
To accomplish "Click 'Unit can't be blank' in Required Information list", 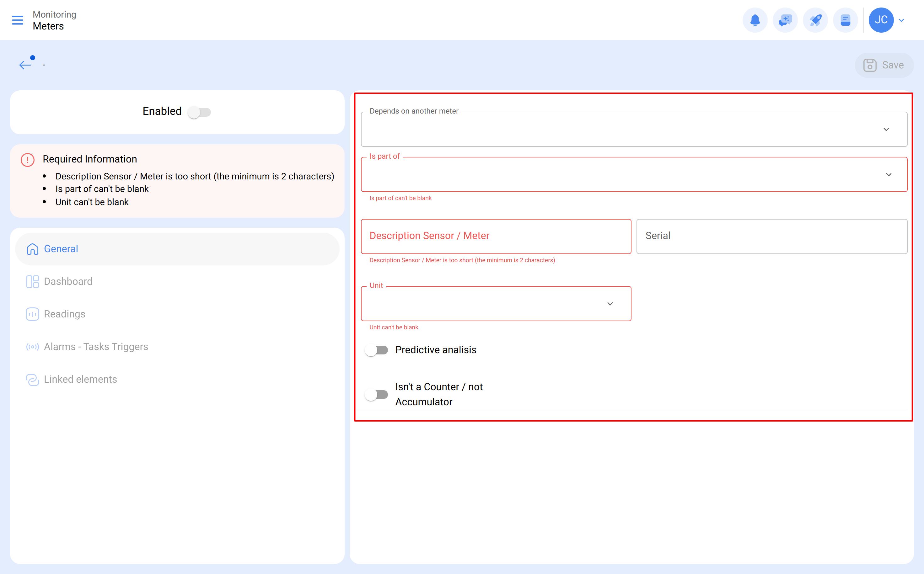I will click(92, 202).
